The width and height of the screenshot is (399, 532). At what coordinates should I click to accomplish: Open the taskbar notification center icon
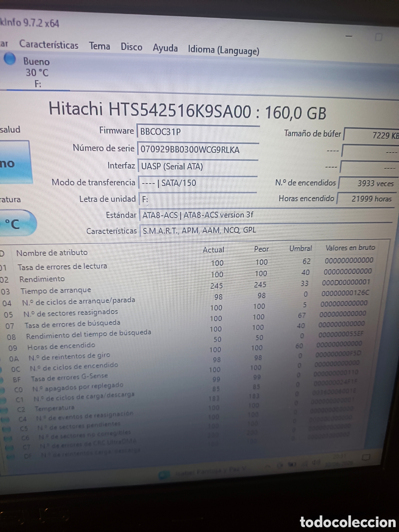pyautogui.click(x=366, y=458)
